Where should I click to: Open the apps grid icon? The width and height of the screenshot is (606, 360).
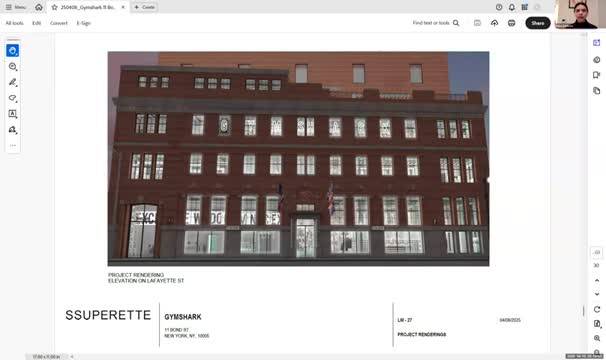(x=524, y=7)
